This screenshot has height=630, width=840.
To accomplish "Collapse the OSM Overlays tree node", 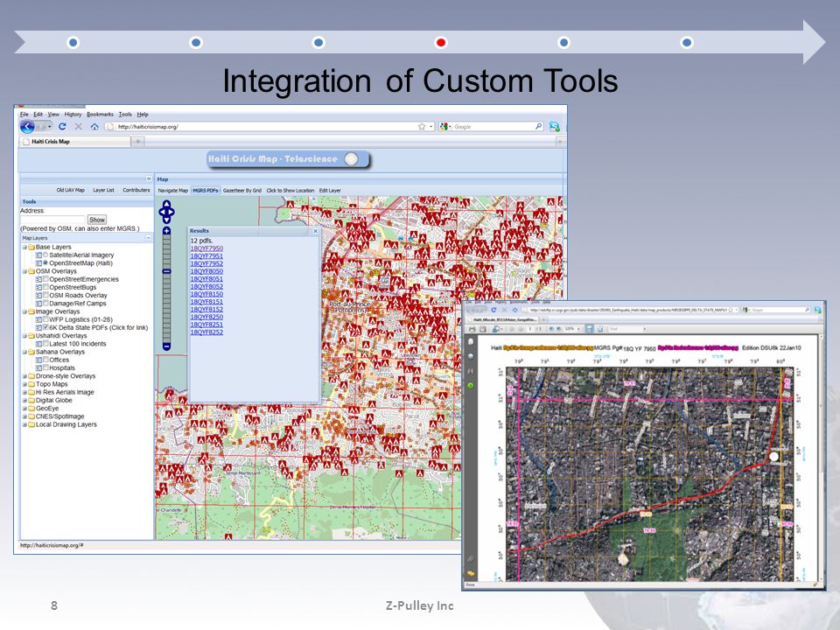I will point(24,271).
